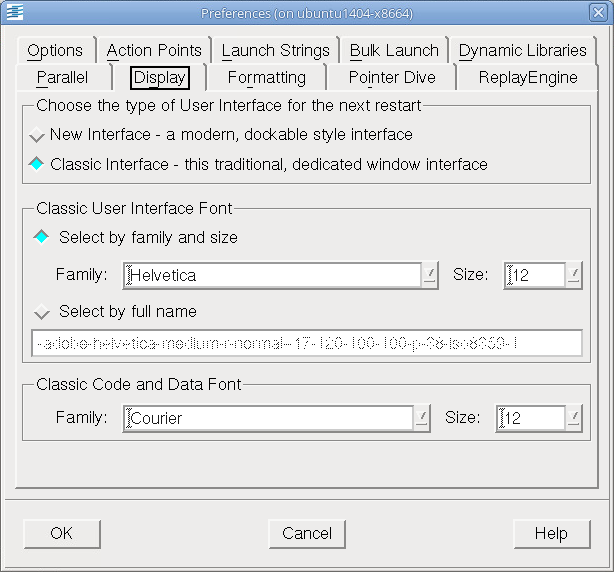Image resolution: width=614 pixels, height=572 pixels.
Task: Open the Action Points tab
Action: click(154, 51)
